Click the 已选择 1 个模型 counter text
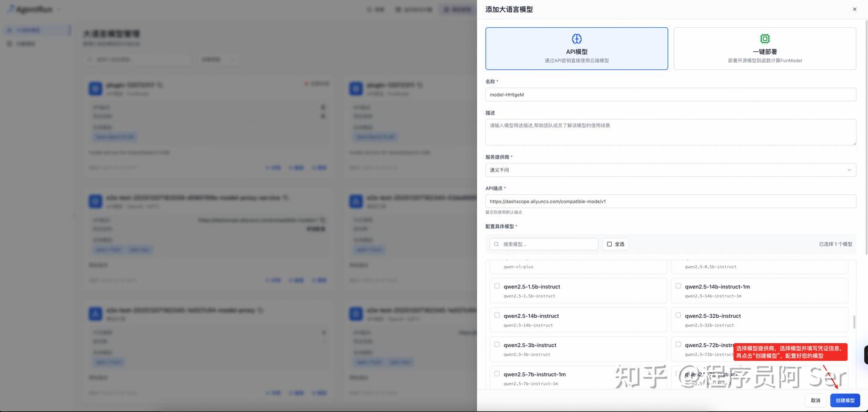Image resolution: width=868 pixels, height=412 pixels. (x=835, y=244)
